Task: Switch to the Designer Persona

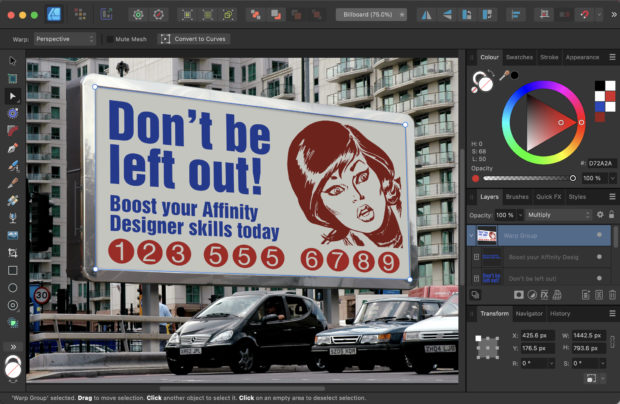Action: point(54,15)
